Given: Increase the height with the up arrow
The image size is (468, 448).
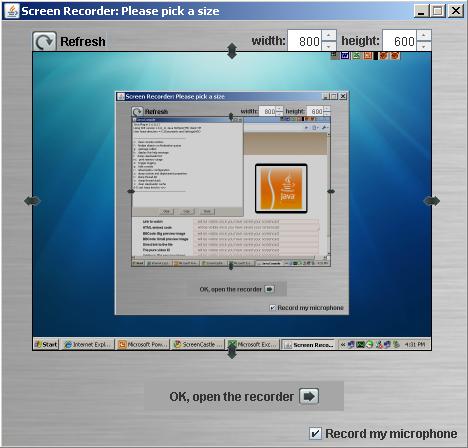Looking at the screenshot, I should [x=424, y=35].
